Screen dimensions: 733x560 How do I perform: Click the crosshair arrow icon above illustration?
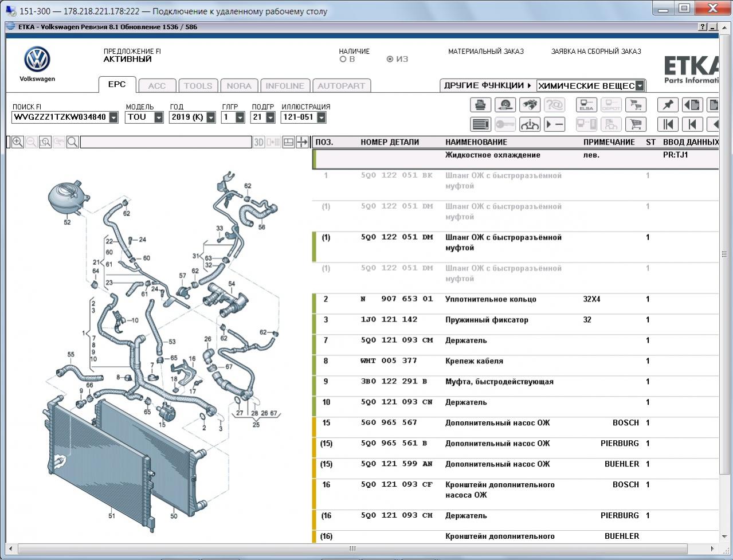302,142
